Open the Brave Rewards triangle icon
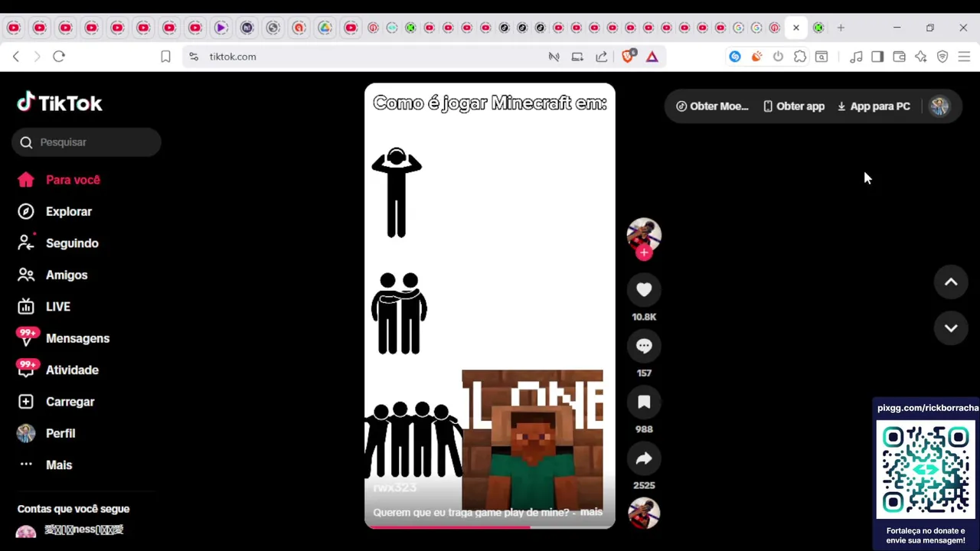Screen dimensions: 980x551 pos(652,57)
